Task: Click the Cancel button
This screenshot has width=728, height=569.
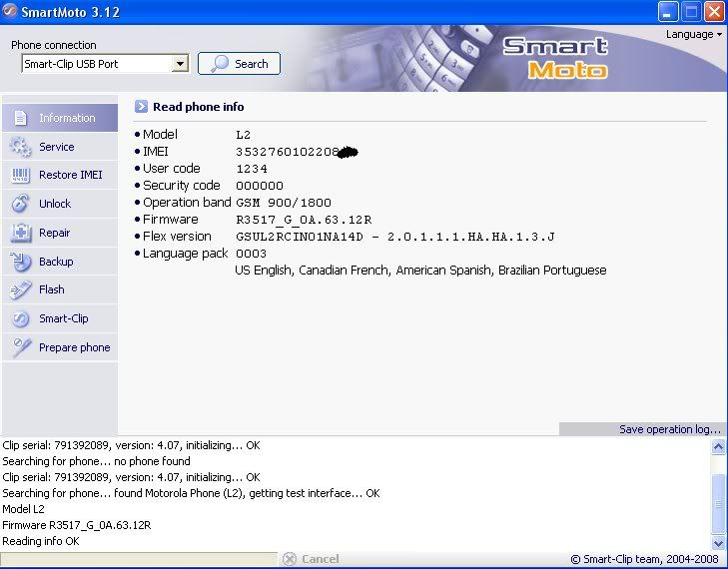Action: (x=311, y=559)
